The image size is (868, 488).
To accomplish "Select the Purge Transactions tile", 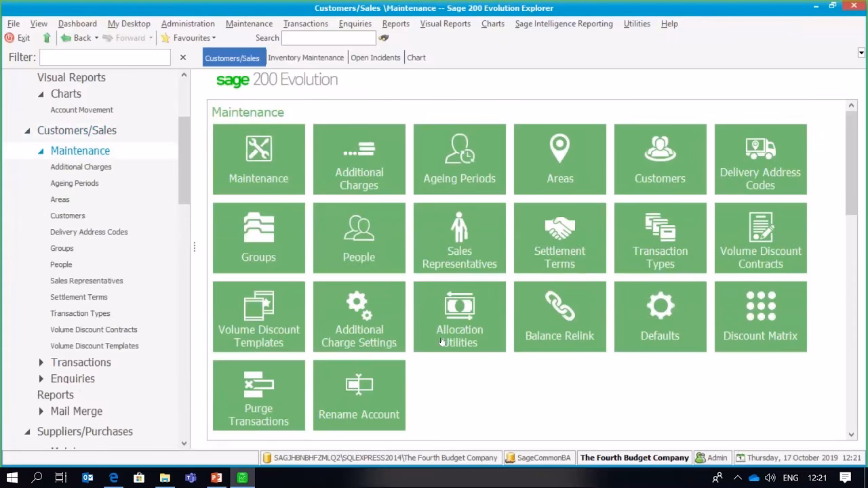I will click(x=258, y=395).
